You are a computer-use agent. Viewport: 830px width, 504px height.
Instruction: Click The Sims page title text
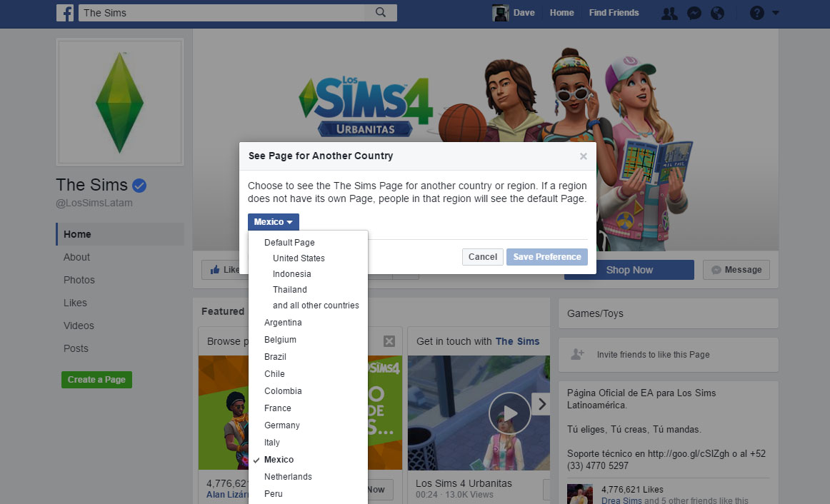91,185
